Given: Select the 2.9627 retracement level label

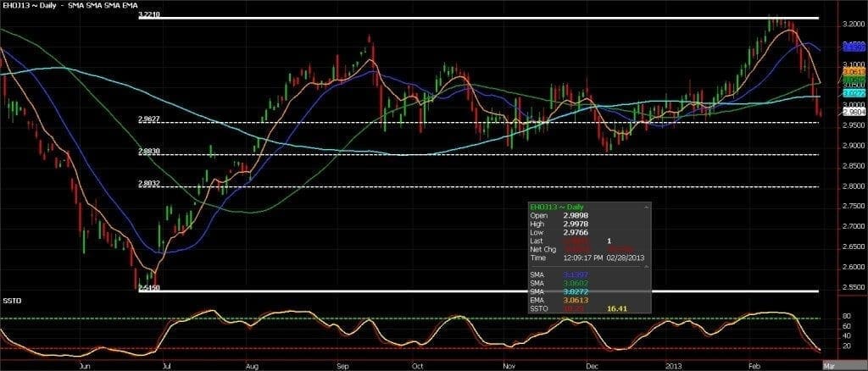Looking at the screenshot, I should (149, 119).
